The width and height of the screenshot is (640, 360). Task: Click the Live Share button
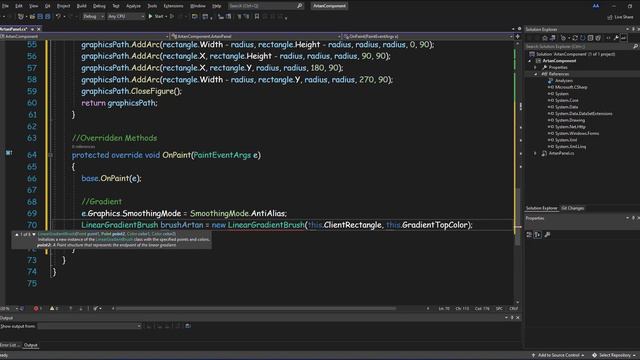pos(620,17)
